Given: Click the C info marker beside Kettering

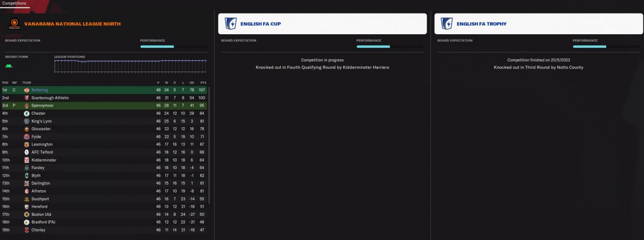Looking at the screenshot, I should [x=14, y=90].
